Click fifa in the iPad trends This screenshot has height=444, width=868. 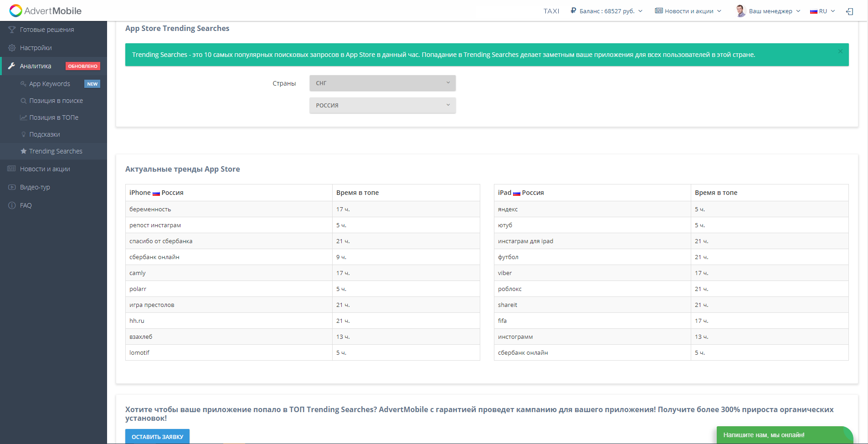coord(502,321)
